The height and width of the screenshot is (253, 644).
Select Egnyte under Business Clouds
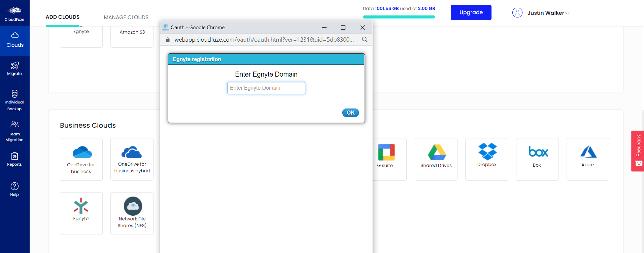point(81,213)
